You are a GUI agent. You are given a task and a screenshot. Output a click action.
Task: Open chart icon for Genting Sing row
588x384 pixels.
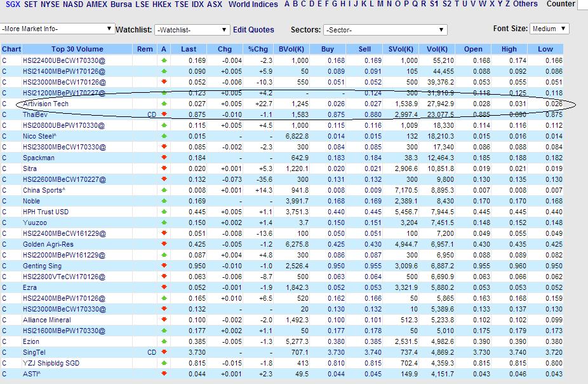click(4, 266)
